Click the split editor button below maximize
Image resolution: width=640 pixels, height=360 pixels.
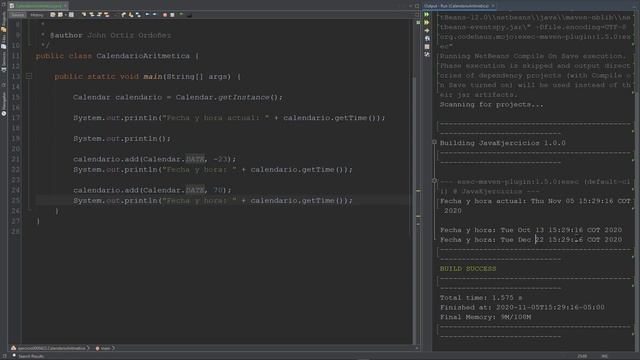click(x=417, y=15)
